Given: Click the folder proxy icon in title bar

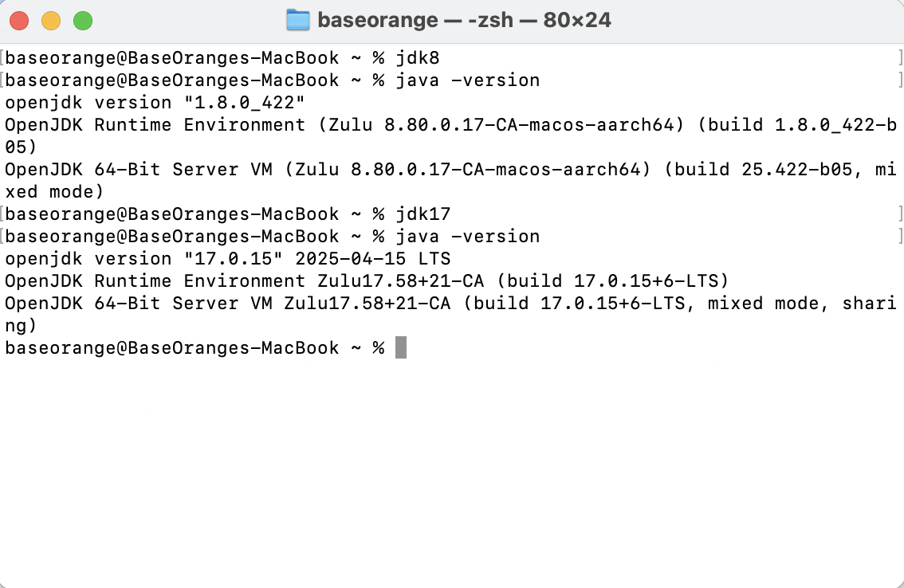Looking at the screenshot, I should coord(297,20).
